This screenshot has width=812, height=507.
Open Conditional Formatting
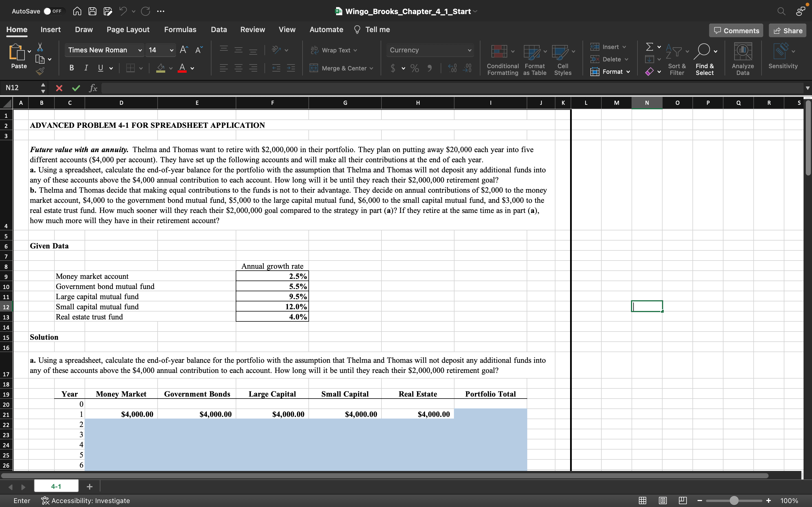(x=502, y=60)
